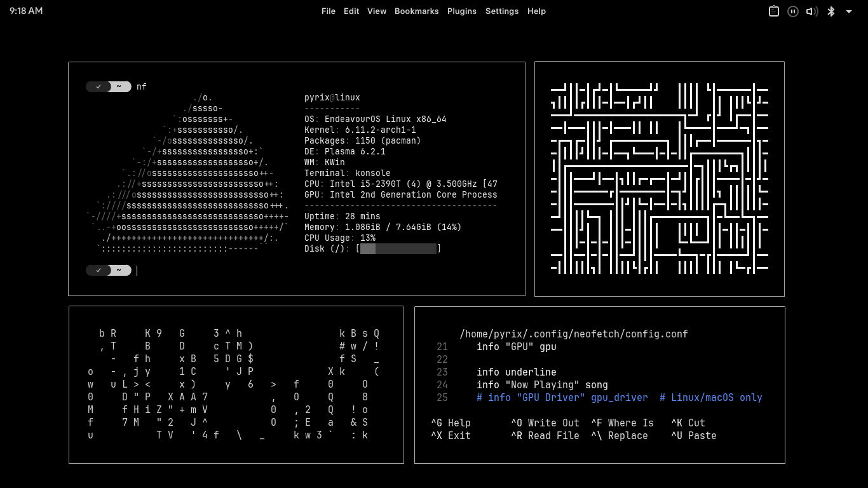Screen dimensions: 868x488
Task: Click nano line 23 info underline
Action: point(517,372)
